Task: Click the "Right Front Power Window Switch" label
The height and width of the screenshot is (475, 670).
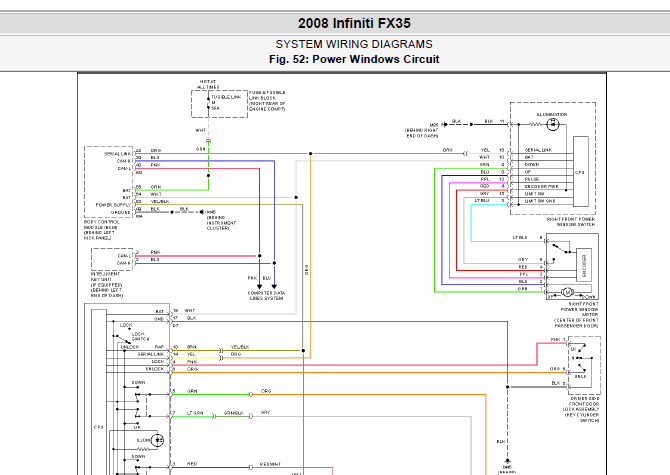Action: click(570, 222)
